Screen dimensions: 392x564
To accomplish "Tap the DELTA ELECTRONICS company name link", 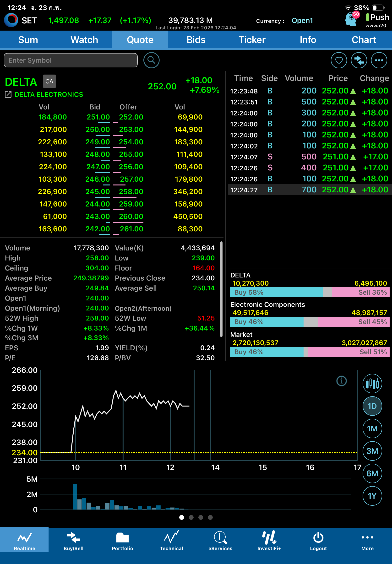I will click(49, 95).
